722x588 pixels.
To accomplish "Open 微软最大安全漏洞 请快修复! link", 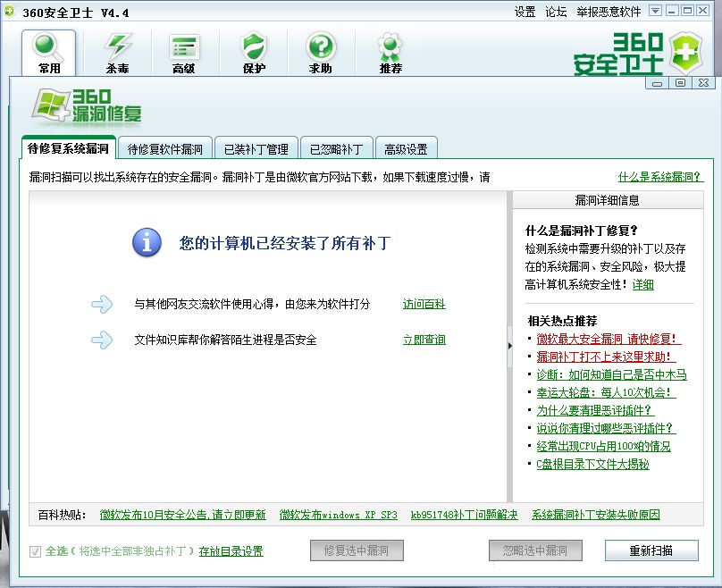I will (609, 339).
